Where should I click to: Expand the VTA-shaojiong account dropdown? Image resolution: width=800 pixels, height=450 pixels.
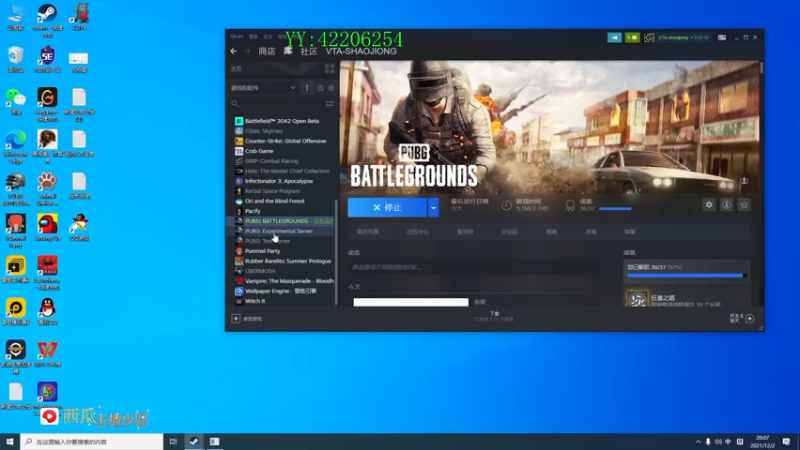(x=683, y=37)
